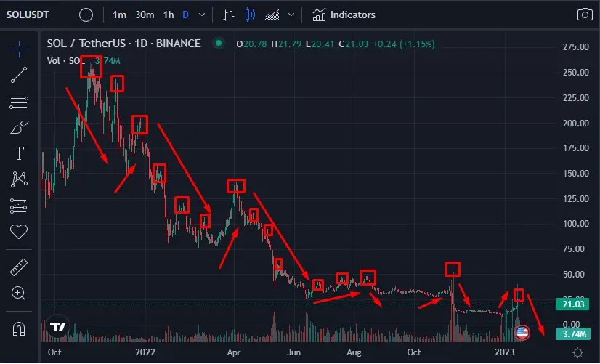Image resolution: width=600 pixels, height=364 pixels.
Task: Click the green market status dot
Action: click(x=219, y=44)
